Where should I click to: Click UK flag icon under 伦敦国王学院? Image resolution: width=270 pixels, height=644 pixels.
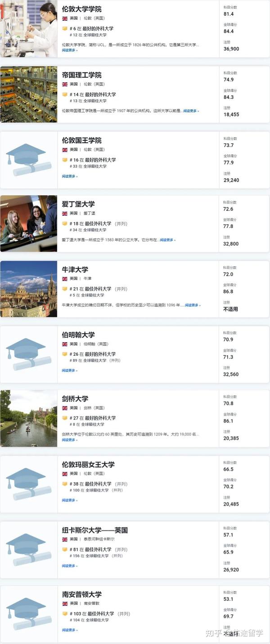tap(65, 150)
